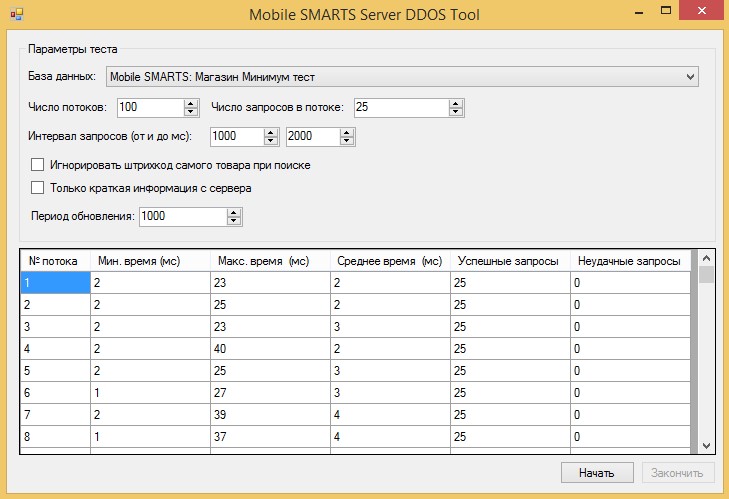Decrease Период обновления with down arrow

coord(233,221)
